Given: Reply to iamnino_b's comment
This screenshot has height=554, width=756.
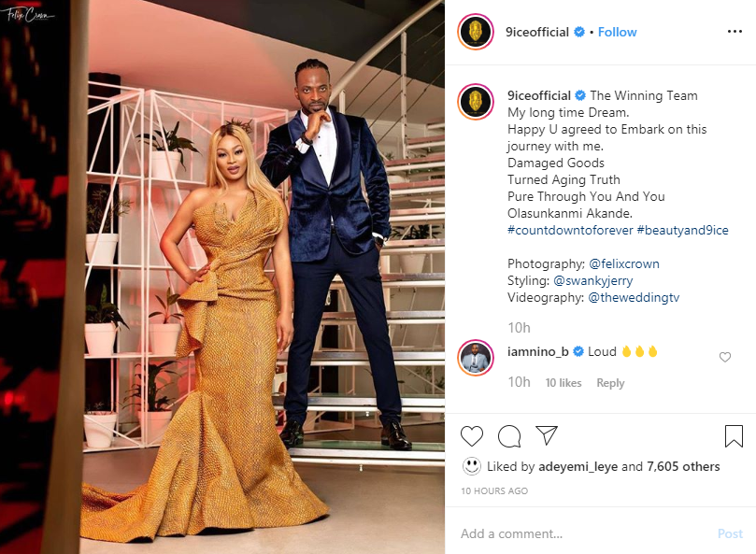Looking at the screenshot, I should (610, 383).
